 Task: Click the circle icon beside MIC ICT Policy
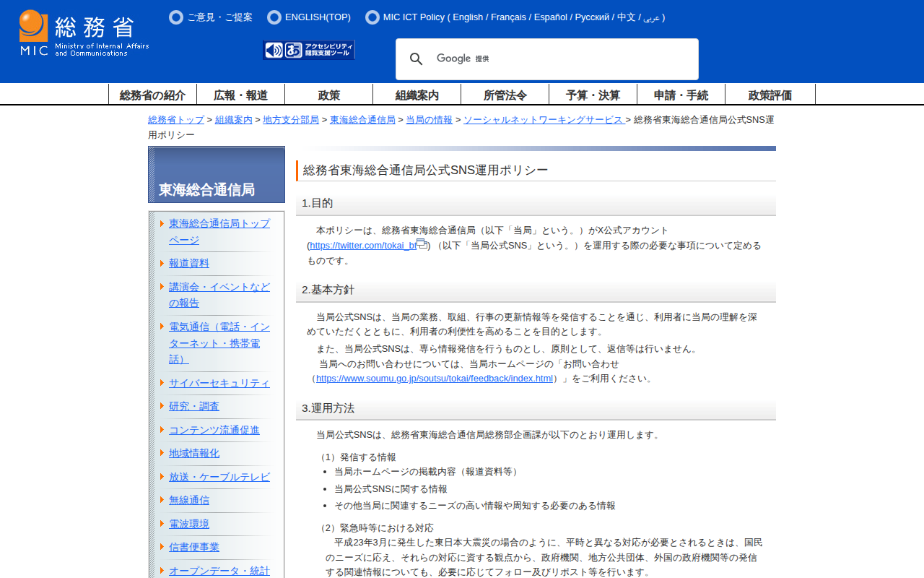tap(372, 17)
